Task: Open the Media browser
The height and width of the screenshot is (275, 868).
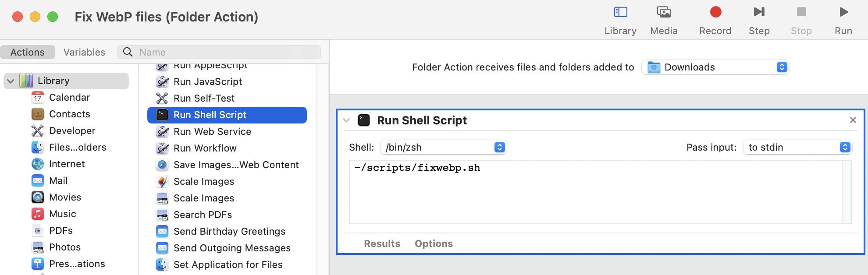Action: (x=664, y=12)
